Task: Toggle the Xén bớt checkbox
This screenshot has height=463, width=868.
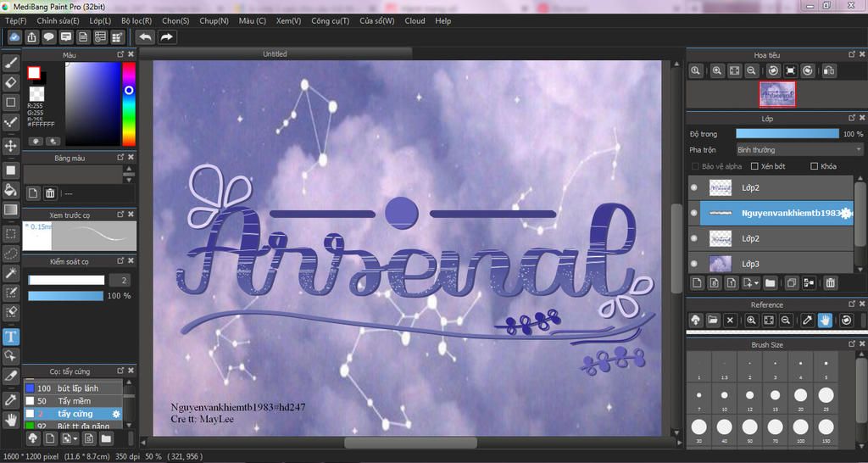Action: coord(754,166)
